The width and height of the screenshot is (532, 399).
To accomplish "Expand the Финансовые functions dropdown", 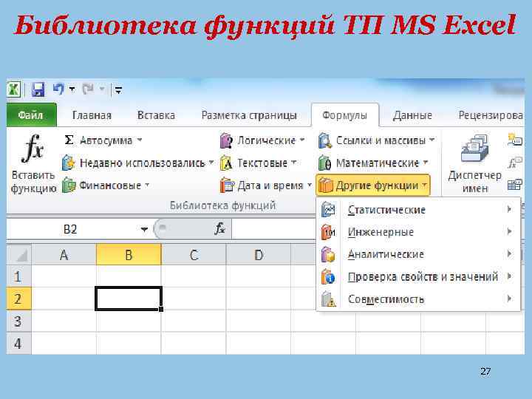I will tap(147, 185).
